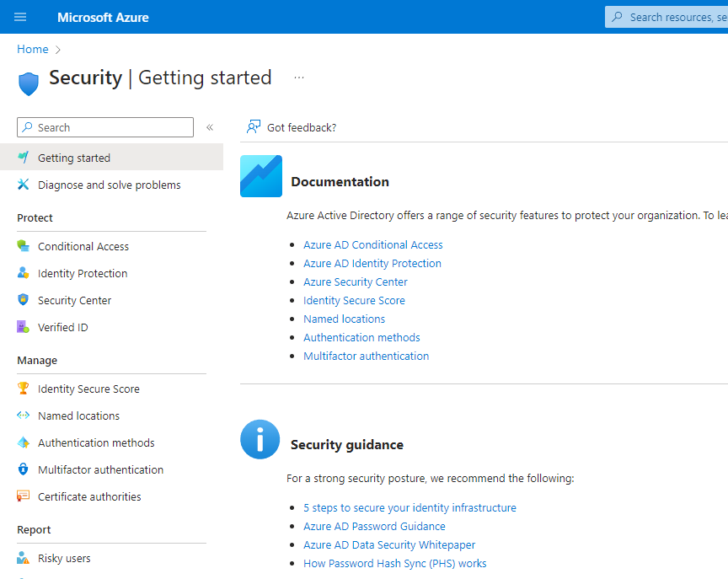Open Certificate authorities in the sidebar
The image size is (728, 579).
click(111, 496)
